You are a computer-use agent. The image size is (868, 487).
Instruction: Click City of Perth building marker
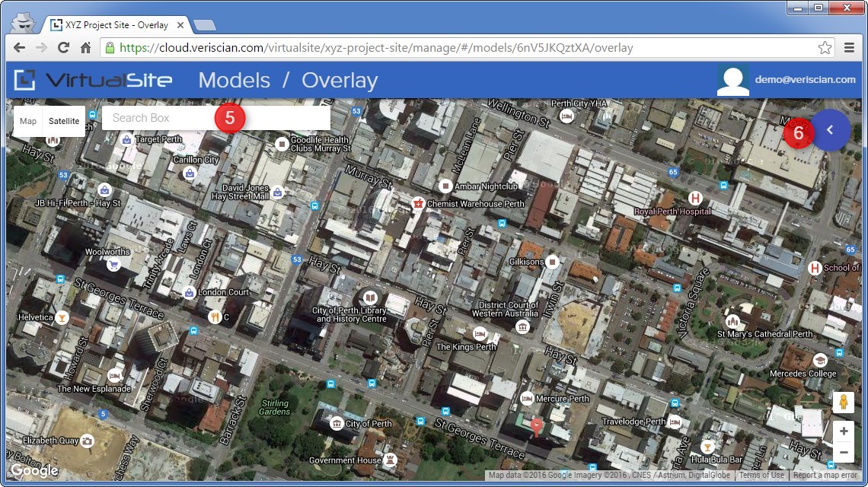coord(337,423)
